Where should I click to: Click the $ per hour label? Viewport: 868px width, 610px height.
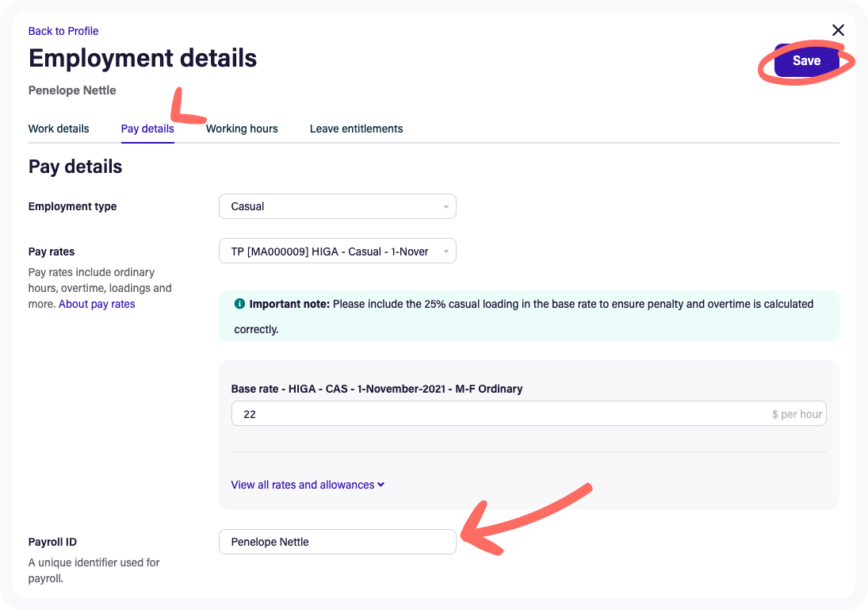[x=795, y=413]
